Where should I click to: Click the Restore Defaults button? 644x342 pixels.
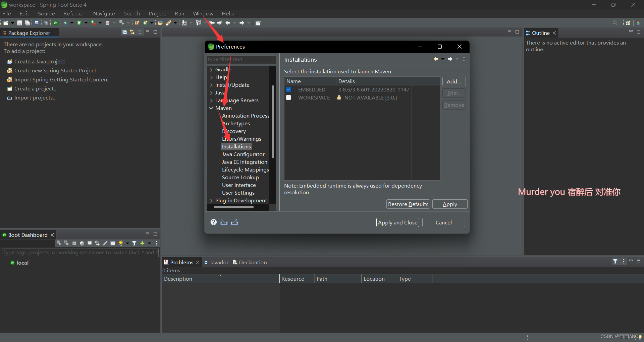click(x=408, y=204)
